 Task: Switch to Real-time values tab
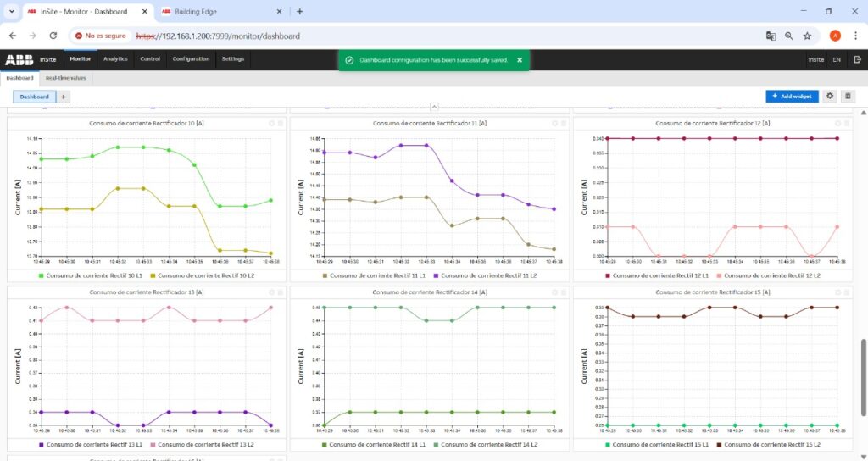pos(65,78)
